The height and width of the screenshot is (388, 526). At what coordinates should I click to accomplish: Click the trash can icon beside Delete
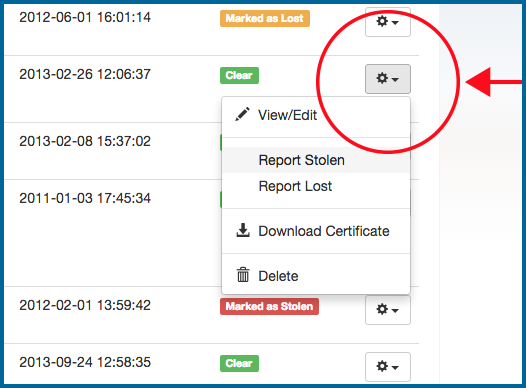243,275
